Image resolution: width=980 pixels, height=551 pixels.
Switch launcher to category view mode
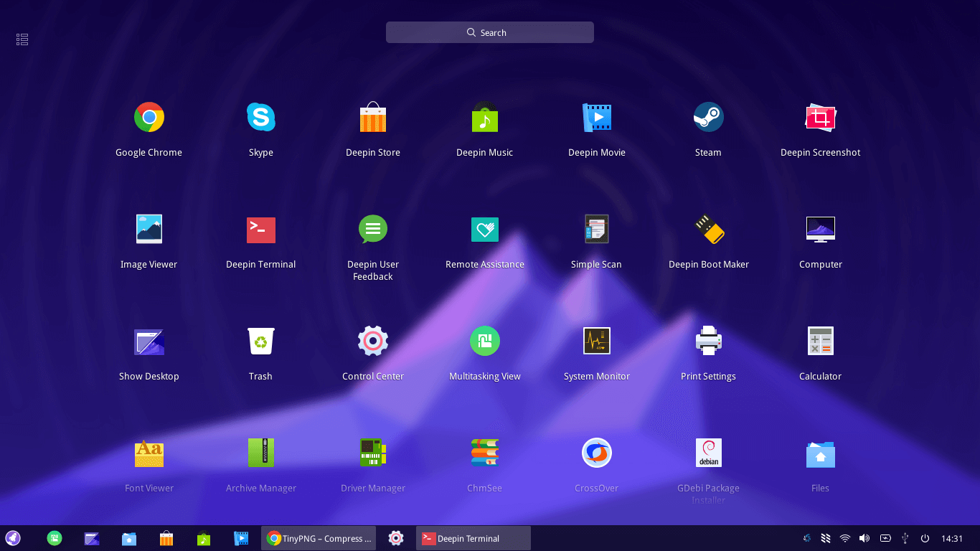click(x=22, y=39)
